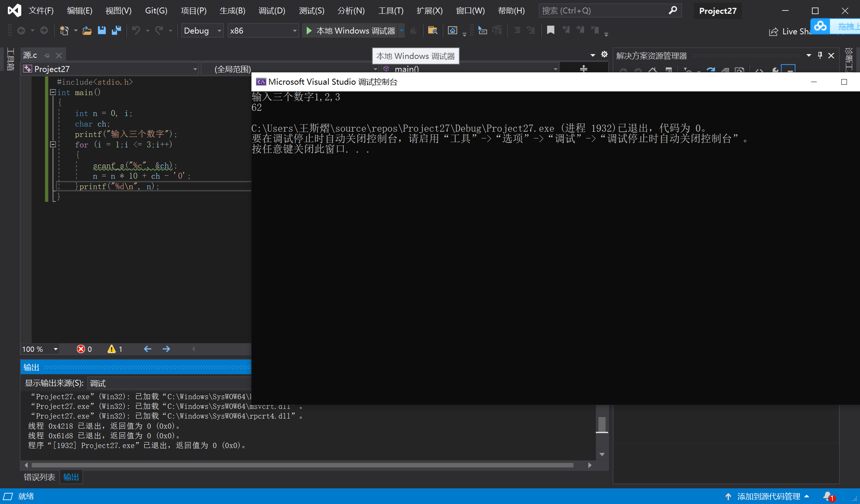Open the x86 platform dropdown

pyautogui.click(x=263, y=31)
